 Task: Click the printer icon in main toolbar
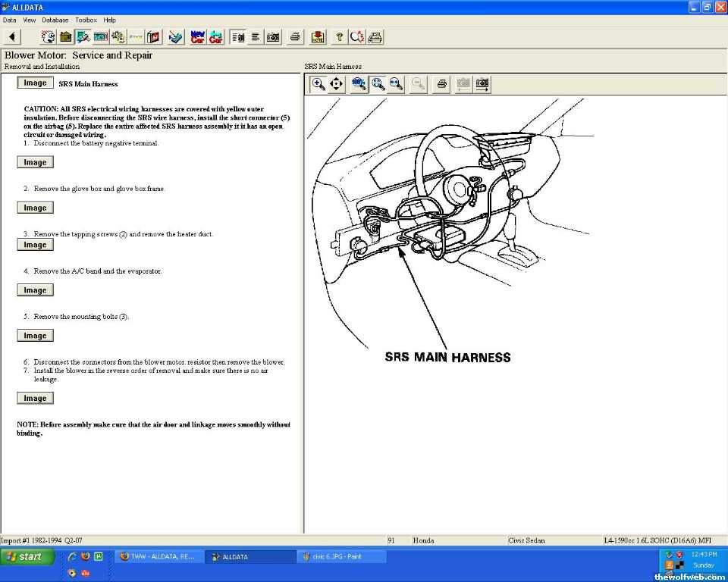point(295,36)
